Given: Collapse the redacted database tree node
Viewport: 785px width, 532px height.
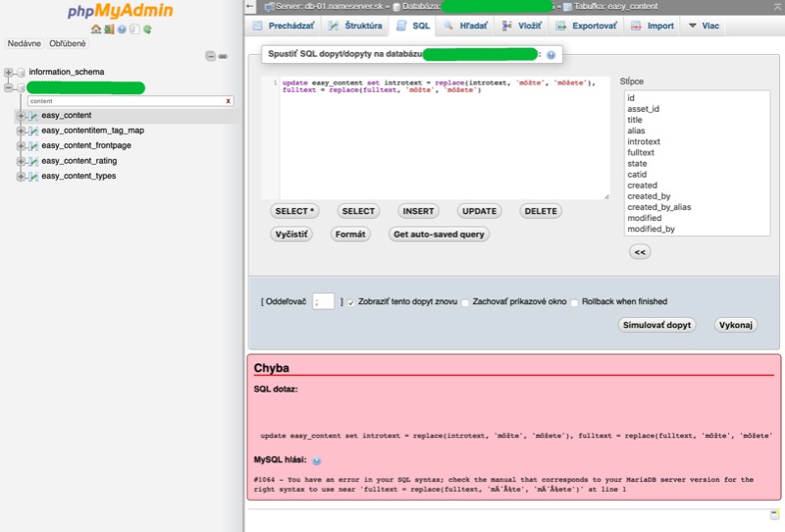Looking at the screenshot, I should click(9, 88).
